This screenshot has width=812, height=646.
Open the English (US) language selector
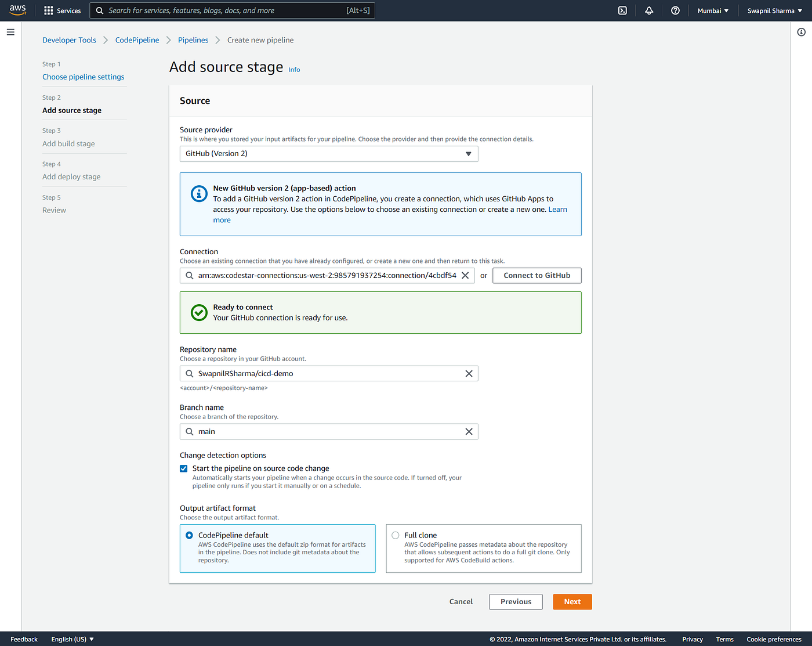(x=72, y=639)
